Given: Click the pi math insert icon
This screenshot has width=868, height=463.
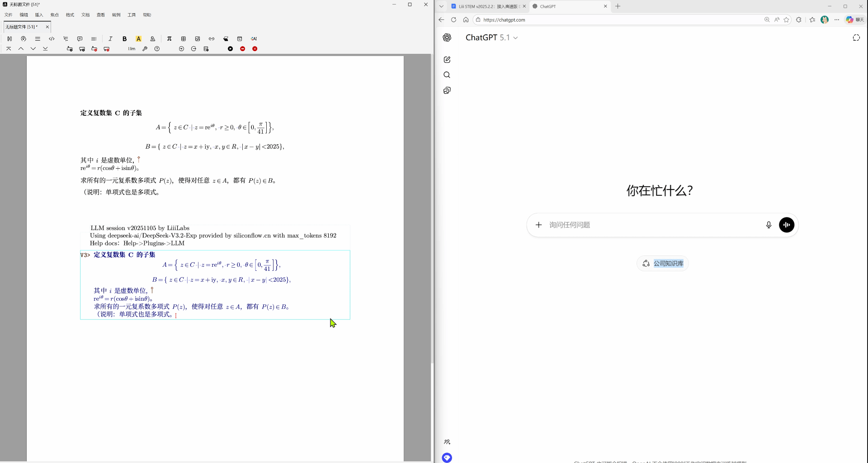Looking at the screenshot, I should 169,39.
